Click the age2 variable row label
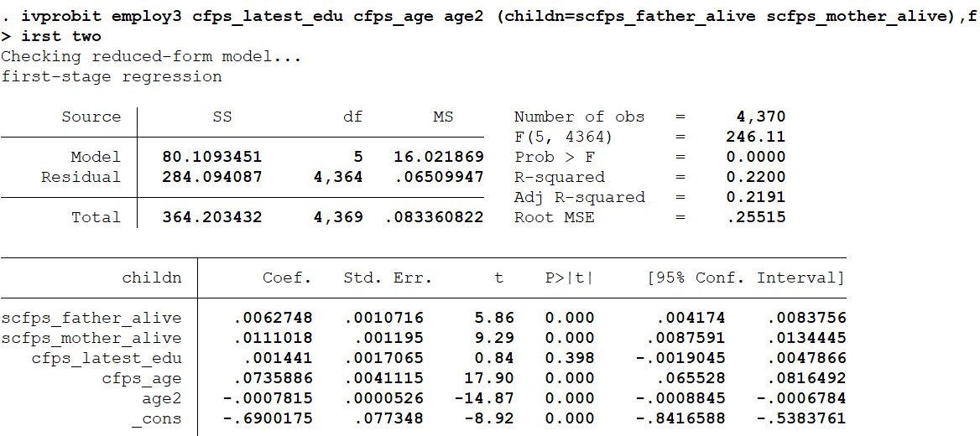Viewport: 980px width, 436px height. tap(161, 398)
